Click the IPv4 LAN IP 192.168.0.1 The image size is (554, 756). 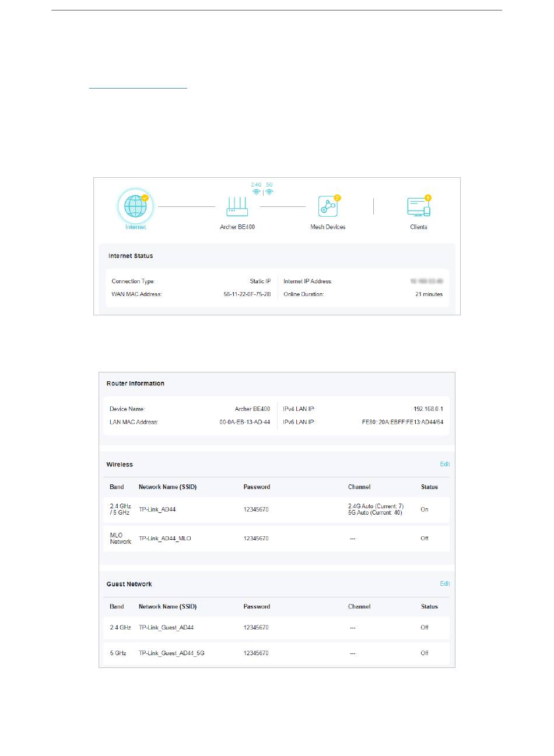pyautogui.click(x=427, y=409)
